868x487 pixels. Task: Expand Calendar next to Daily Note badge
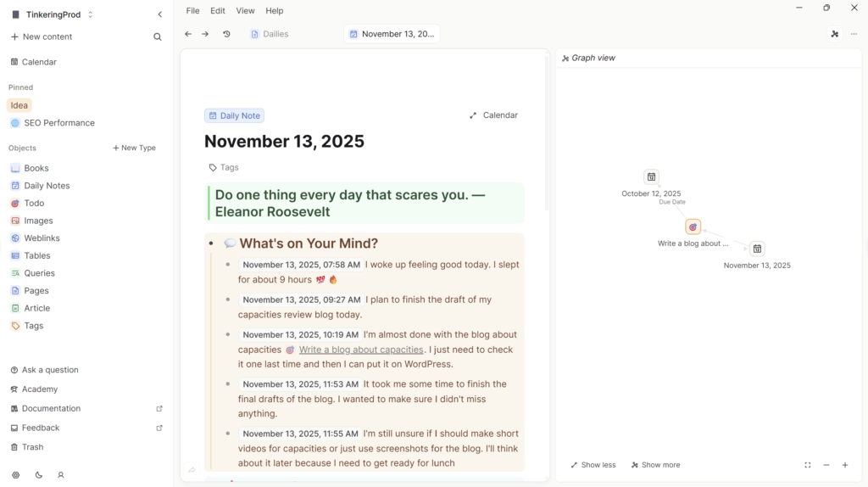pos(493,115)
